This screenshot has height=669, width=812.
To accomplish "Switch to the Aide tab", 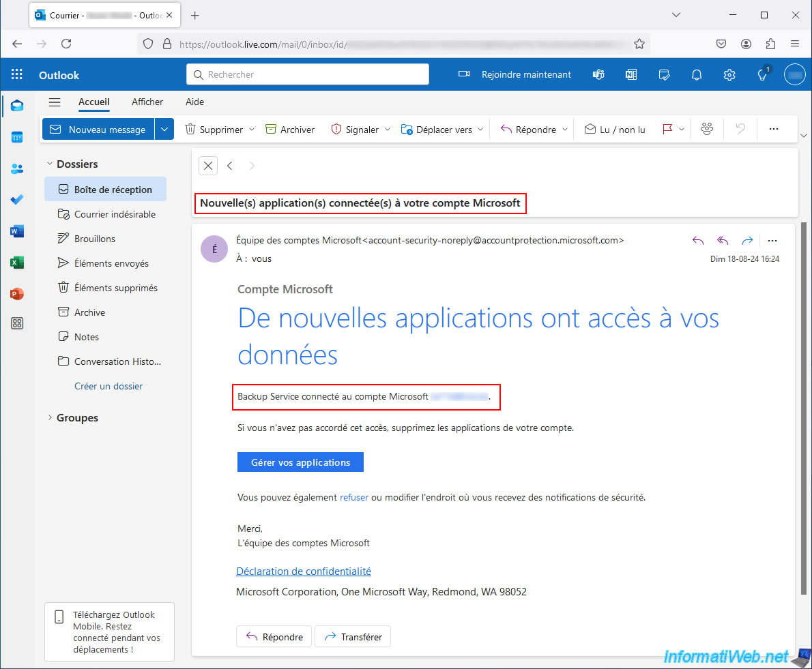I will point(194,102).
